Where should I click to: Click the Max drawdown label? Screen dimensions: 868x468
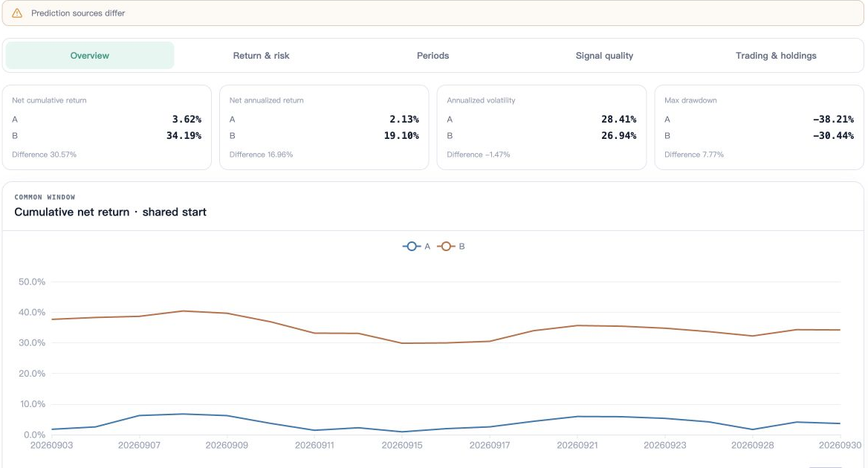click(x=690, y=100)
